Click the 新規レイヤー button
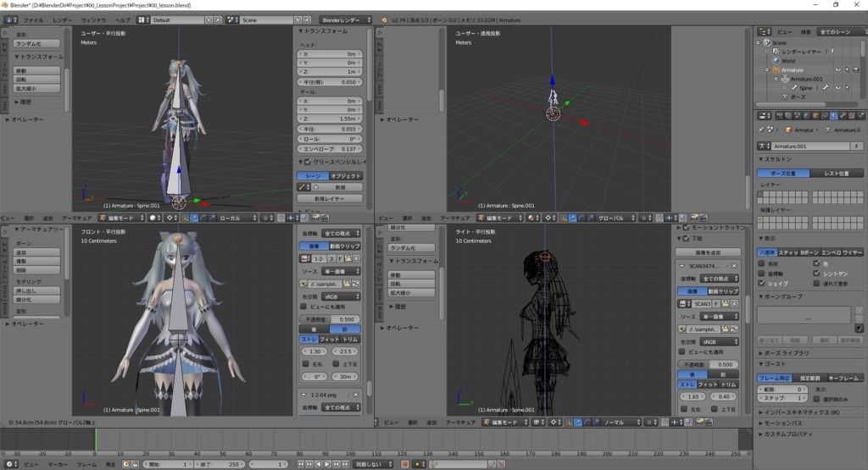The width and height of the screenshot is (868, 470). tap(330, 198)
